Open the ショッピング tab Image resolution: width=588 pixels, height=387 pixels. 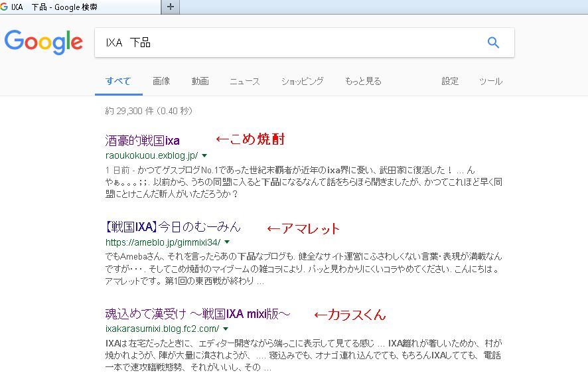pos(302,81)
